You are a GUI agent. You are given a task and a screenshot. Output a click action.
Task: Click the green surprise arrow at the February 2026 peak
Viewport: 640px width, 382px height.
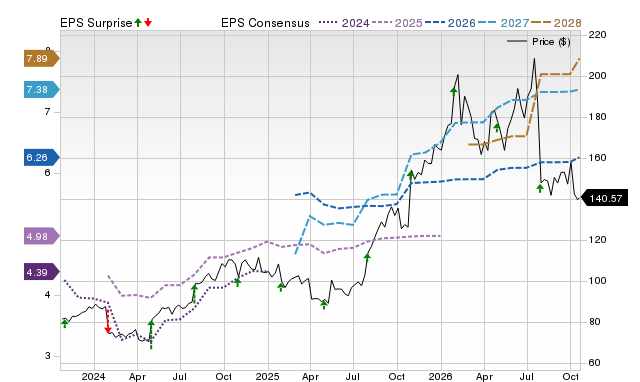[x=453, y=91]
